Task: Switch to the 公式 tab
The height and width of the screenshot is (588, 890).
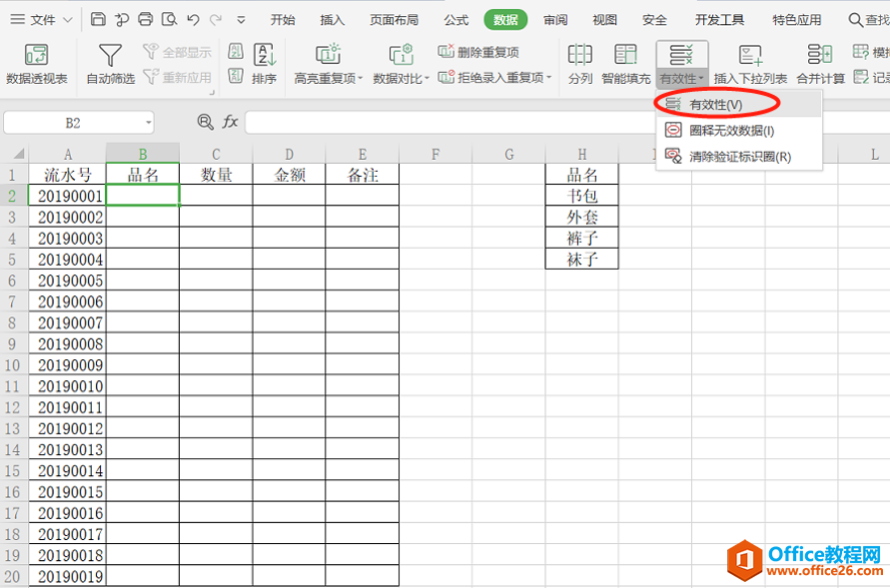Action: click(455, 20)
